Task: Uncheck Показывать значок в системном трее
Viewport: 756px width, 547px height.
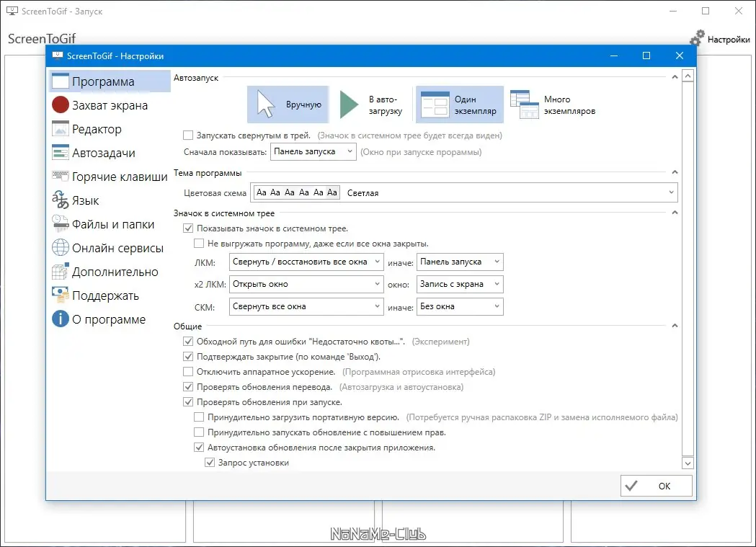Action: tap(188, 228)
